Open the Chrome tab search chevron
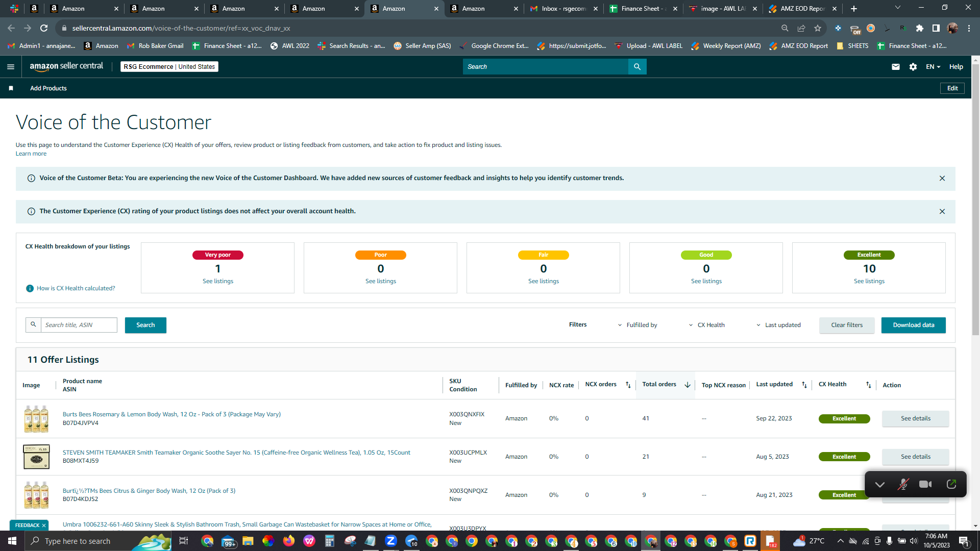This screenshot has height=551, width=980. (898, 8)
